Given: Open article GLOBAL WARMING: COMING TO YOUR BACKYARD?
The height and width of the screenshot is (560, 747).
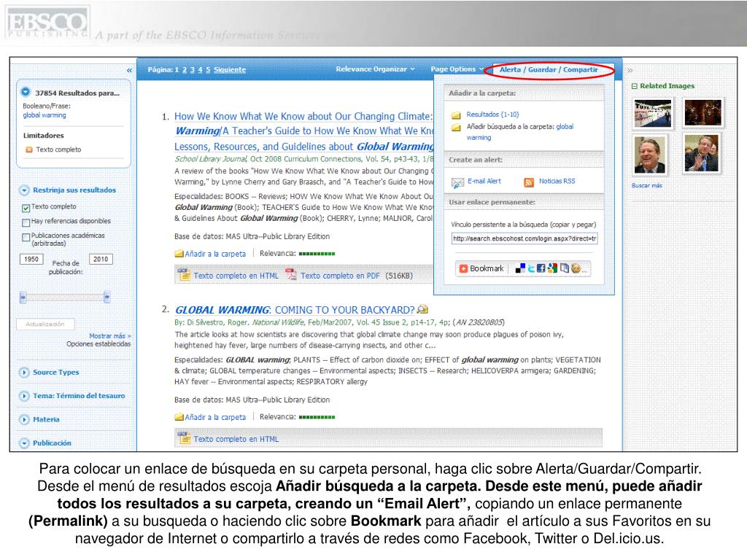Looking at the screenshot, I should pyautogui.click(x=295, y=310).
